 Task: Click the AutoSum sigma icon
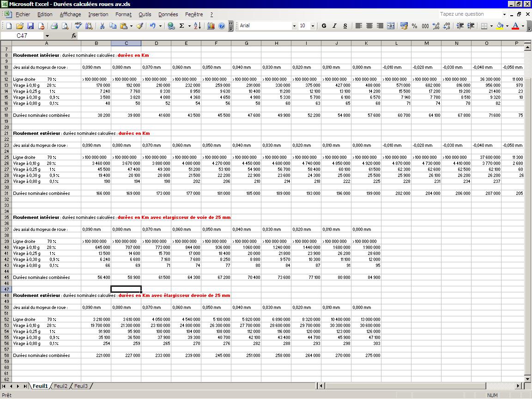tap(182, 26)
